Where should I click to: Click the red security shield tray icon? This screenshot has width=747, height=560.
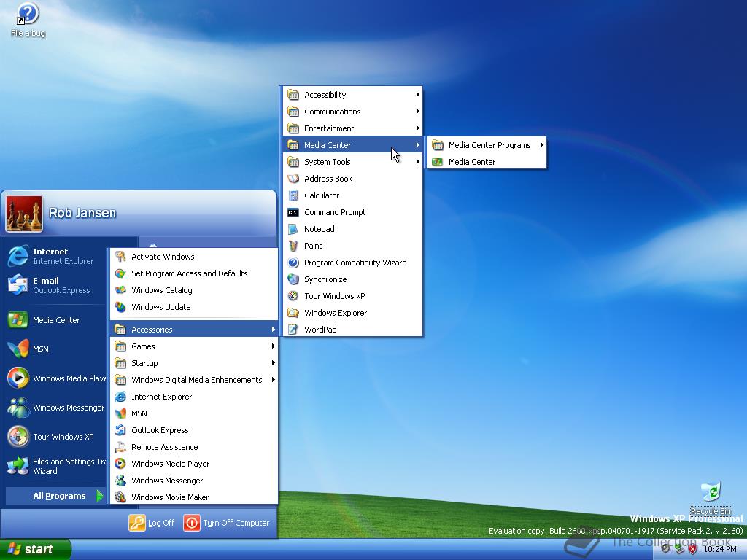[x=693, y=549]
